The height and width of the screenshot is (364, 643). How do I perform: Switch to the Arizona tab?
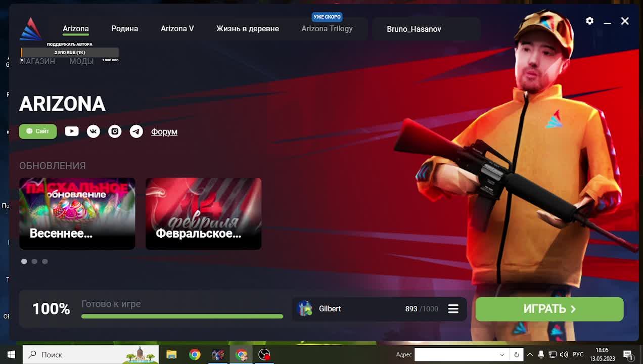coord(76,29)
